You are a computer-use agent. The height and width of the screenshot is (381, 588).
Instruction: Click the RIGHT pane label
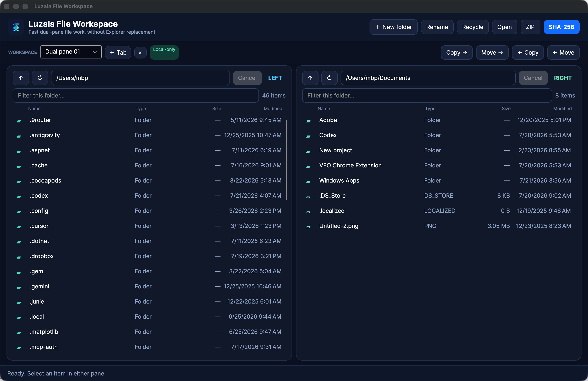point(562,78)
